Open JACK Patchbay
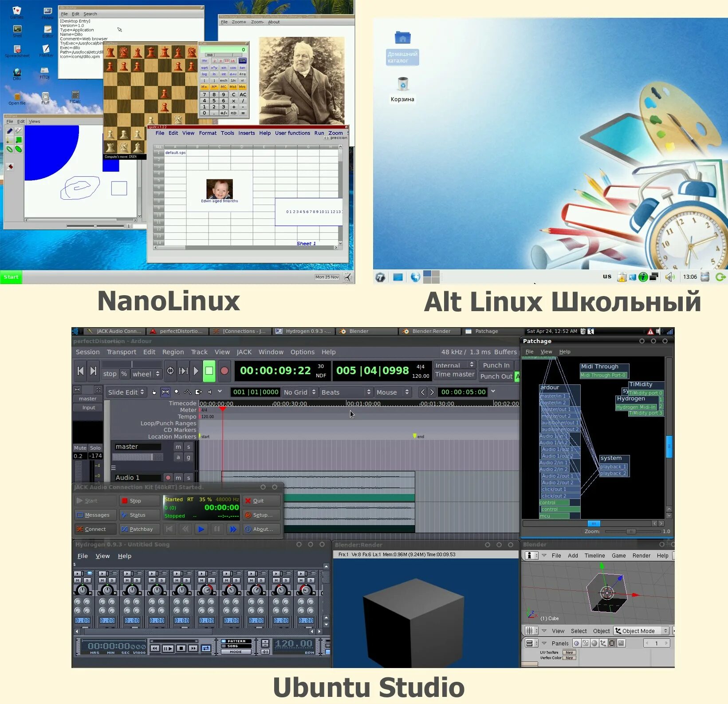This screenshot has width=728, height=704. (x=140, y=529)
